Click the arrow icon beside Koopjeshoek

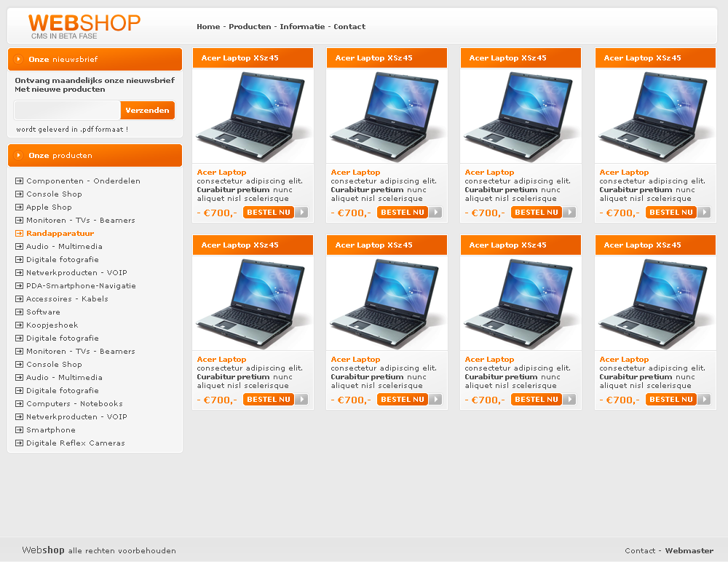tap(19, 325)
